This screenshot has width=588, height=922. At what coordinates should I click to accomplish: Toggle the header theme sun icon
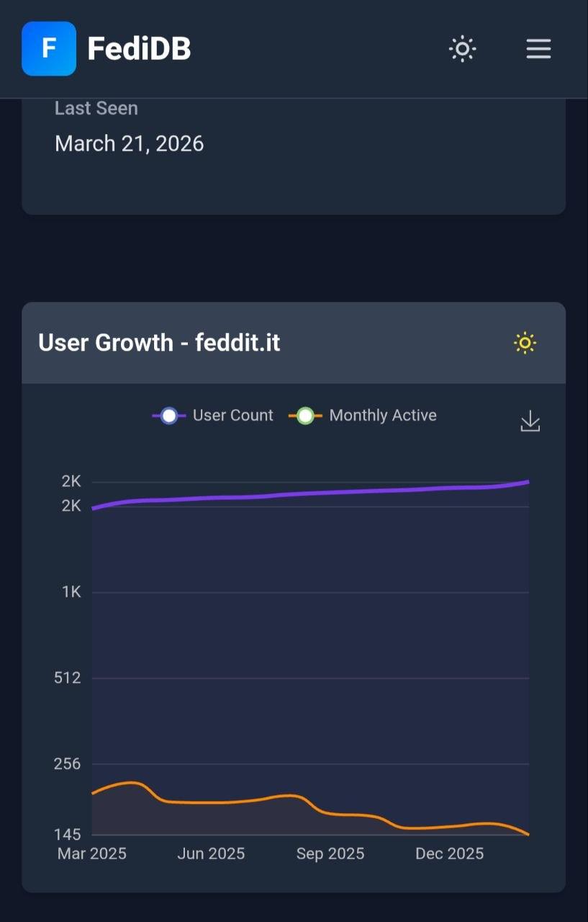click(x=462, y=49)
